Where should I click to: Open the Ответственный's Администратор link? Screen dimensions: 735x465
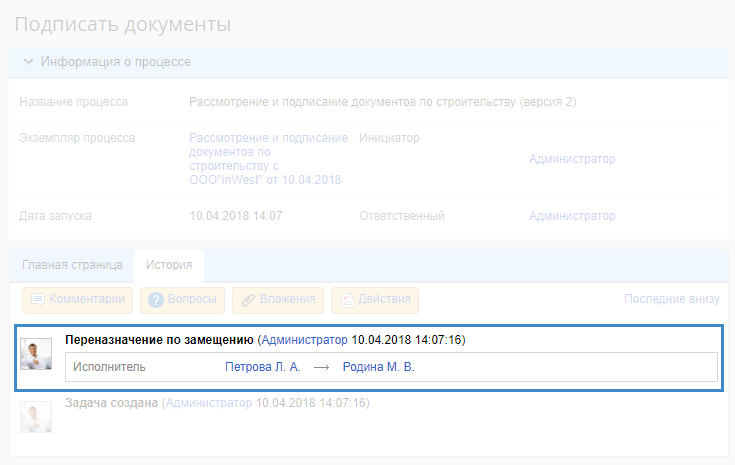pyautogui.click(x=572, y=216)
